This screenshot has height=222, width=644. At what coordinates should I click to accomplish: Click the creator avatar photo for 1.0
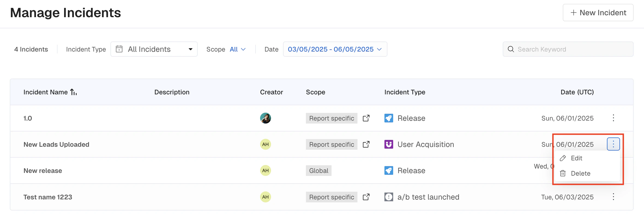265,118
